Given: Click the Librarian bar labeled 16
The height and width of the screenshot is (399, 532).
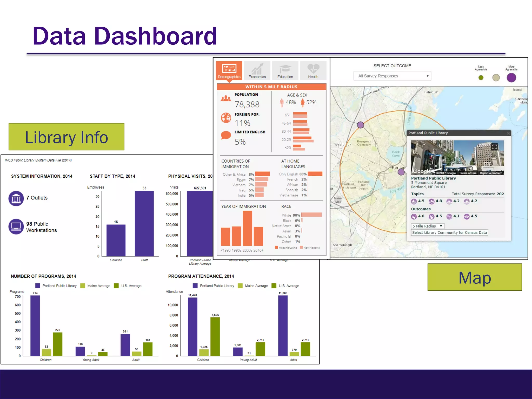Looking at the screenshot, I should click(116, 240).
